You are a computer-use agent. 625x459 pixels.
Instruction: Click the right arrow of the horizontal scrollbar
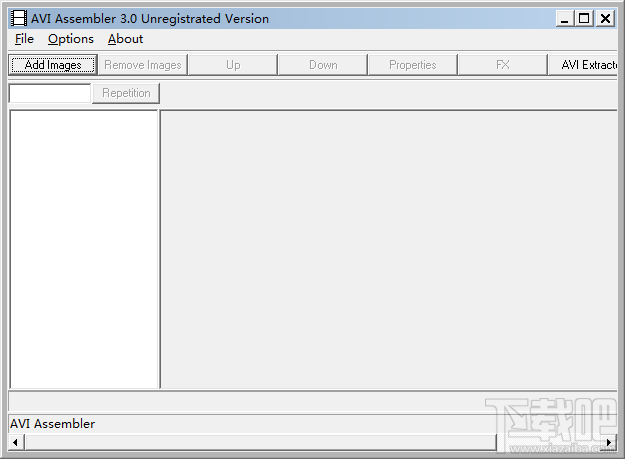pos(609,442)
